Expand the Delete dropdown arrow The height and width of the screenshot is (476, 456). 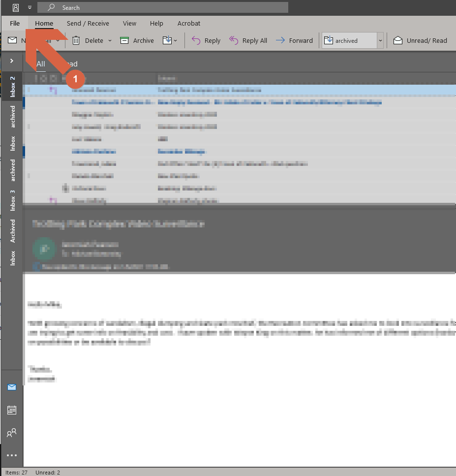point(110,41)
